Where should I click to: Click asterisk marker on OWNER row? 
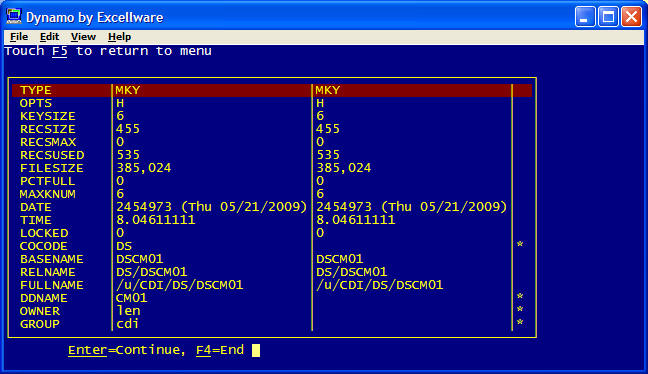pos(520,310)
